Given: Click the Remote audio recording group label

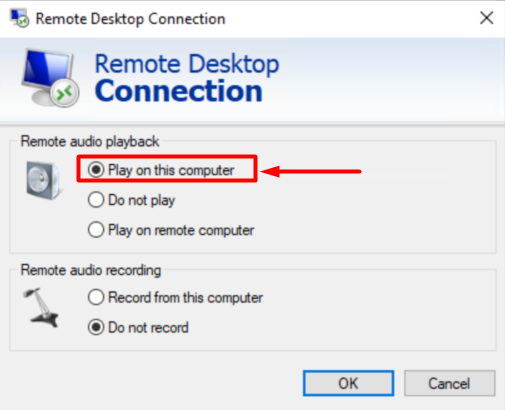Looking at the screenshot, I should pos(91,270).
